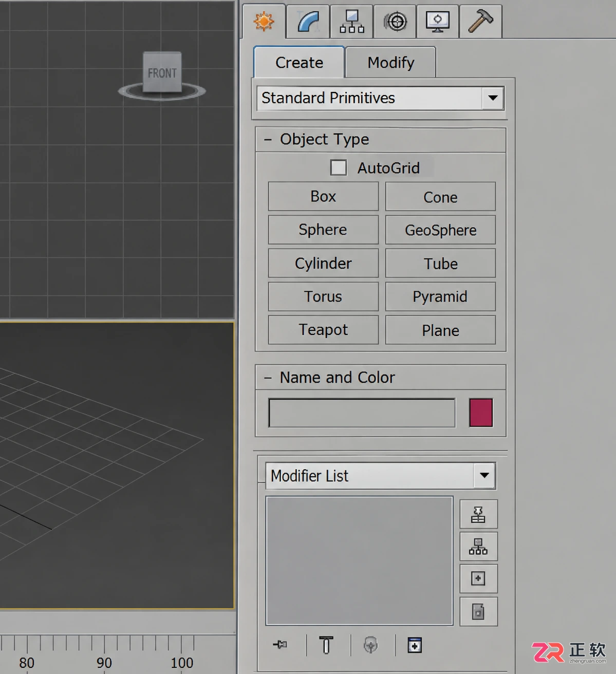Click the Pin Stack icon

[280, 644]
